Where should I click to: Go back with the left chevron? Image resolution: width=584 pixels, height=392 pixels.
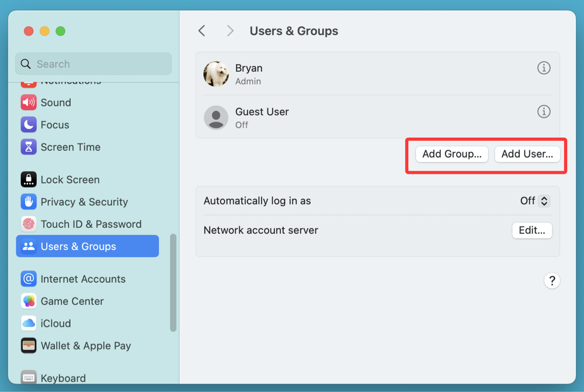tap(202, 31)
